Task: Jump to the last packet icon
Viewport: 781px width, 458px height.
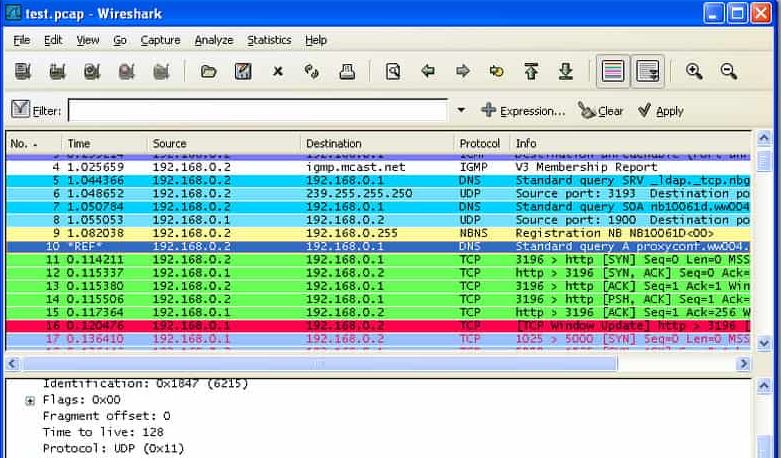Action: pos(566,72)
